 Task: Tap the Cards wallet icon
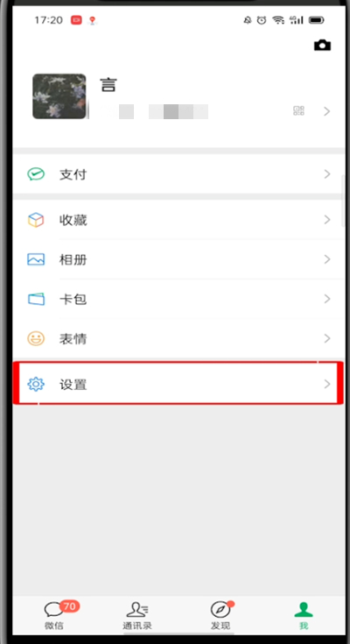(x=36, y=299)
